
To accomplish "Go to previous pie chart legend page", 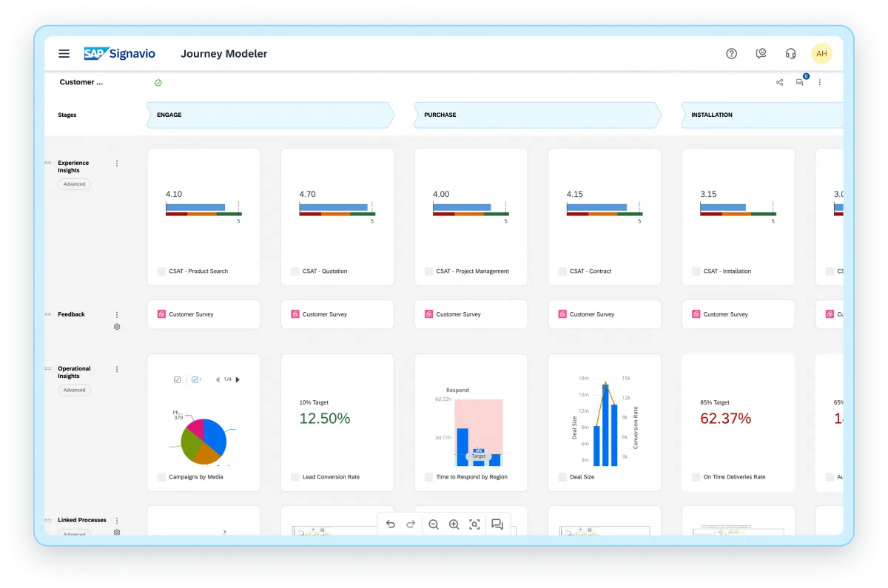I will click(218, 379).
